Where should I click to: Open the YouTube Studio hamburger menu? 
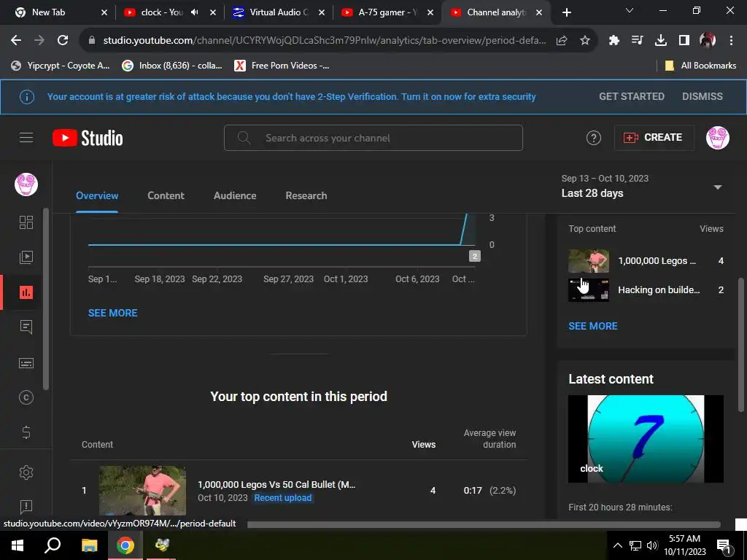click(x=26, y=138)
